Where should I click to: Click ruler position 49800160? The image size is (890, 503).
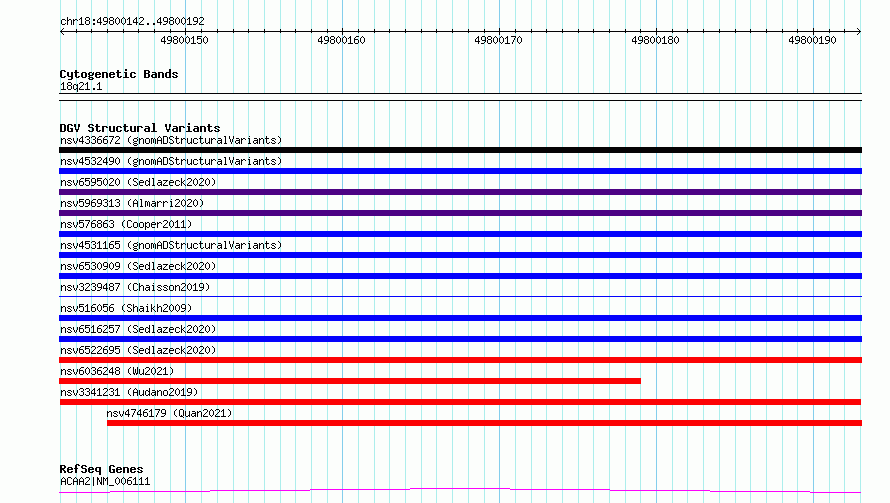click(x=341, y=40)
